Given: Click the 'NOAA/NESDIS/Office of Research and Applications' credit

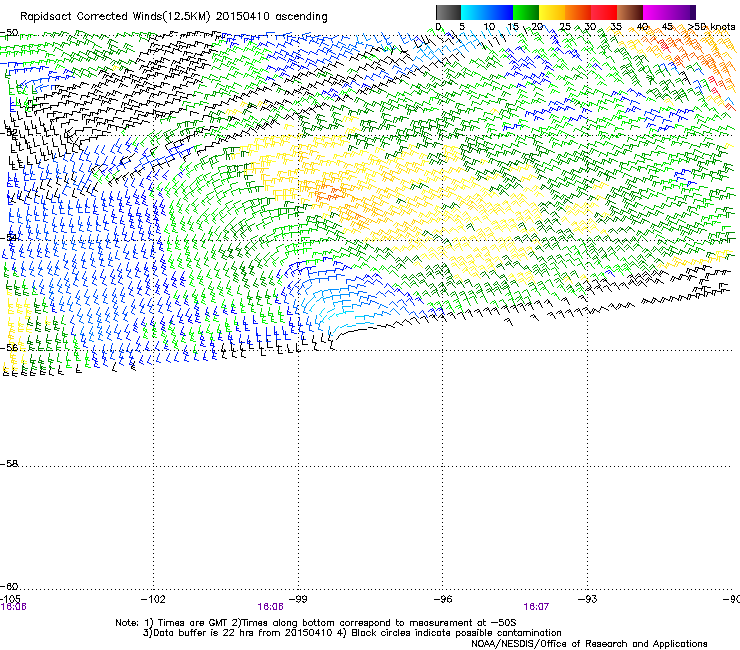Looking at the screenshot, I should (x=589, y=644).
